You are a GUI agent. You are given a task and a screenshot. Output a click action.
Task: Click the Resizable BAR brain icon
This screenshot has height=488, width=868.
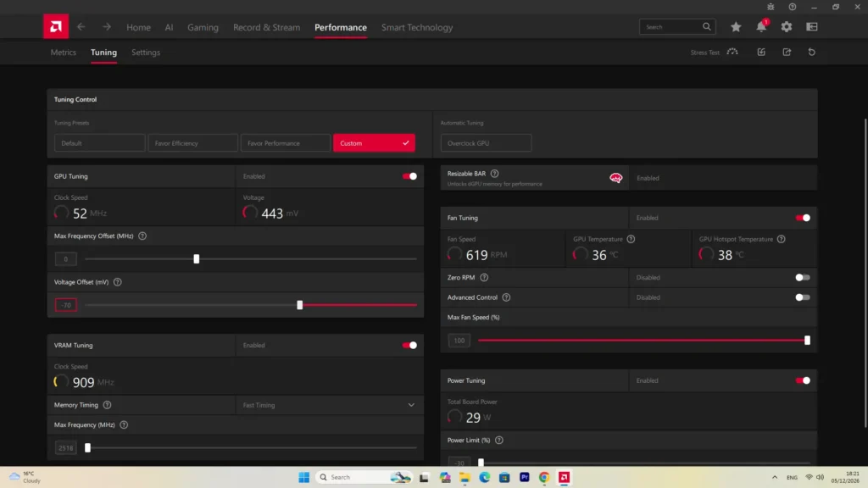click(x=615, y=178)
